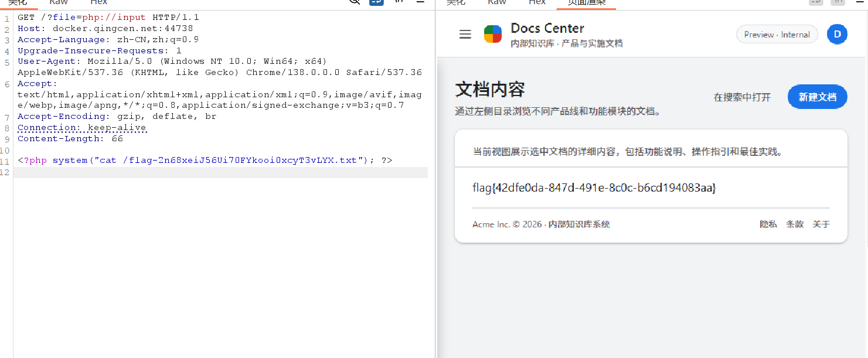This screenshot has height=358, width=868.
Task: Open the 关于 footer link
Action: (x=821, y=224)
